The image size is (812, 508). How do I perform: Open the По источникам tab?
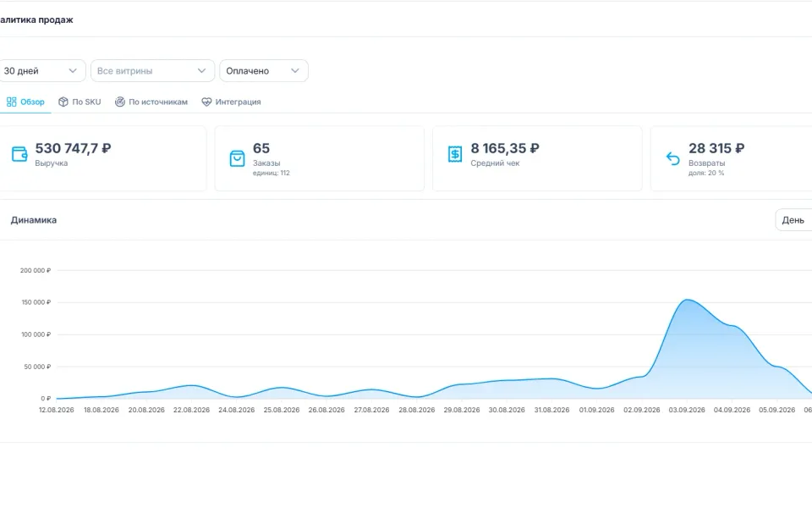pos(151,102)
